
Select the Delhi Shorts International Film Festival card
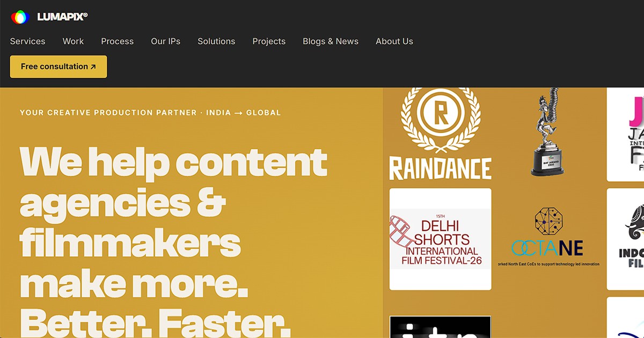pyautogui.click(x=440, y=239)
